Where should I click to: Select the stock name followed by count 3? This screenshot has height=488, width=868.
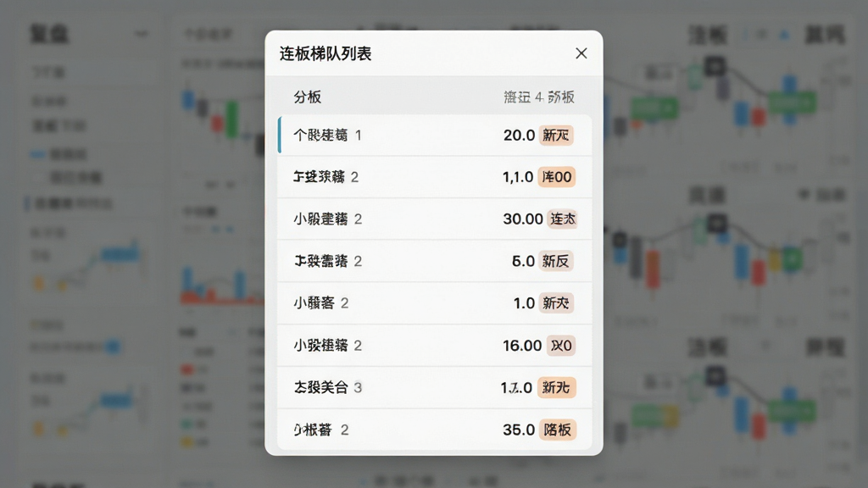[321, 387]
